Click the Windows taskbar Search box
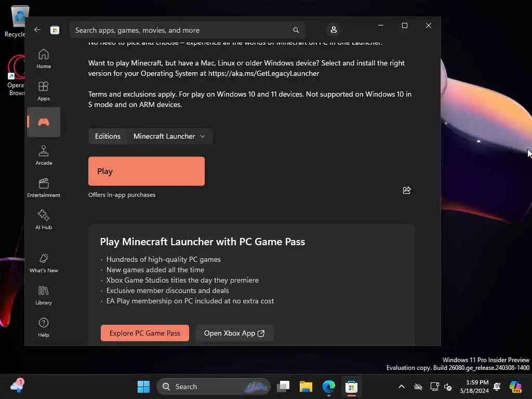 (x=213, y=387)
